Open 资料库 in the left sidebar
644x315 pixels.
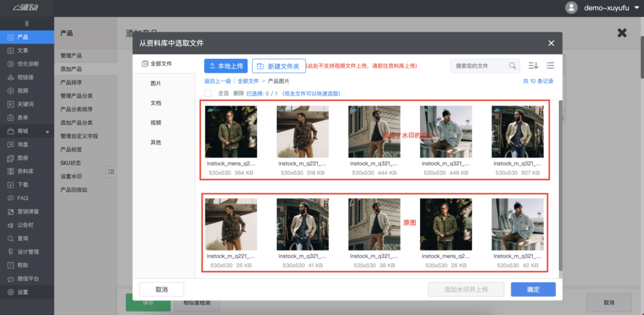(25, 171)
